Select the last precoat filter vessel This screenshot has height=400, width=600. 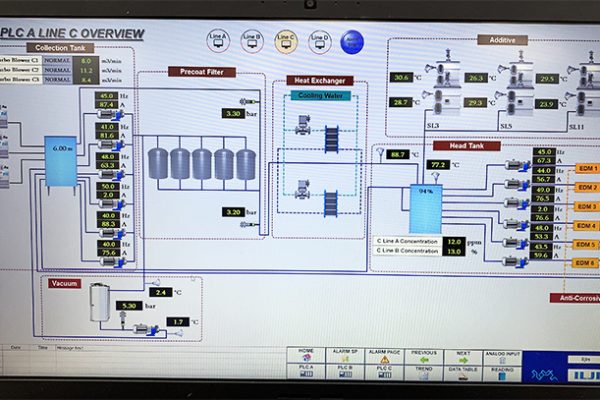pyautogui.click(x=246, y=164)
